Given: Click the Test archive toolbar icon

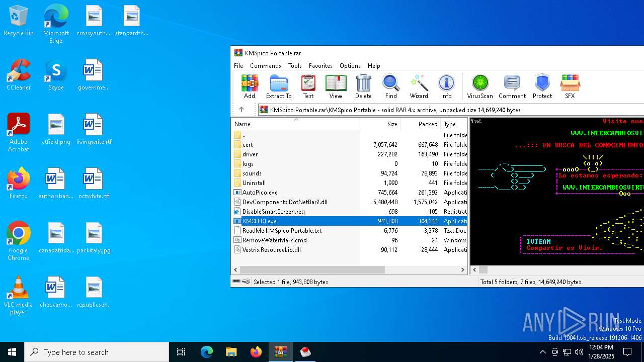Looking at the screenshot, I should pyautogui.click(x=308, y=86).
